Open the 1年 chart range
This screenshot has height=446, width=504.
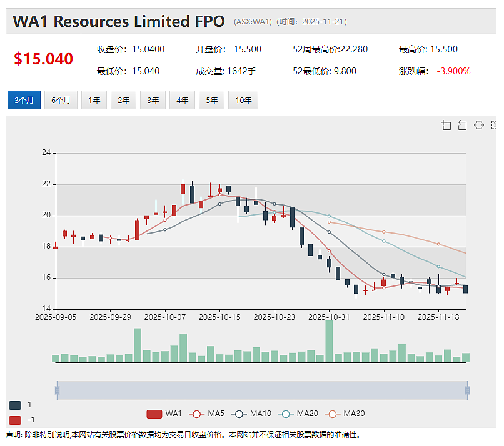point(94,100)
